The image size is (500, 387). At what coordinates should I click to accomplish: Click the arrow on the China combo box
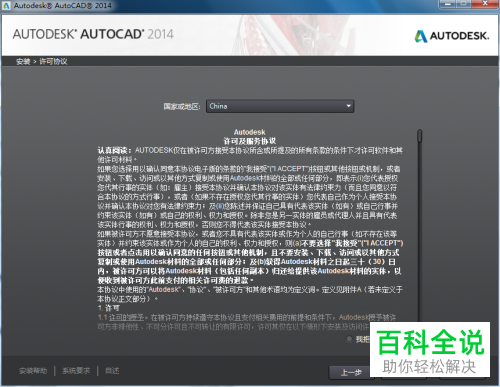348,106
